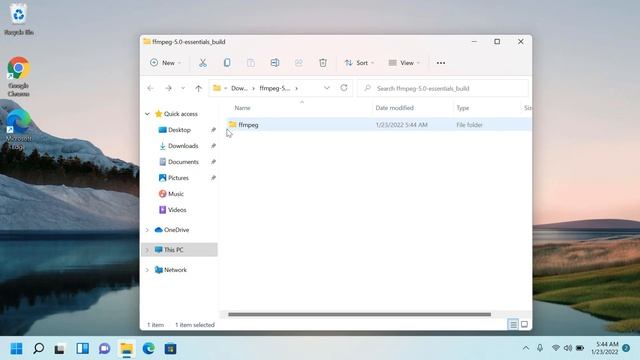
Task: Click the Delete trash icon in toolbar
Action: 323,63
